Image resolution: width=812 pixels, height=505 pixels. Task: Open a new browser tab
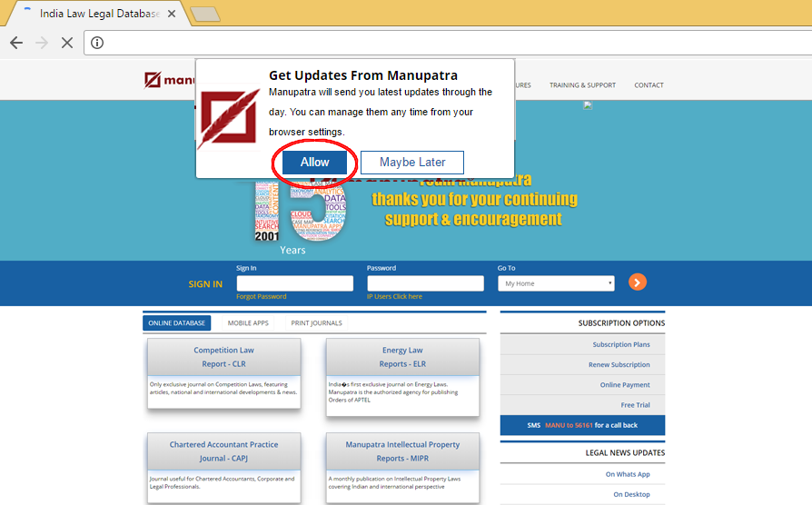point(205,14)
